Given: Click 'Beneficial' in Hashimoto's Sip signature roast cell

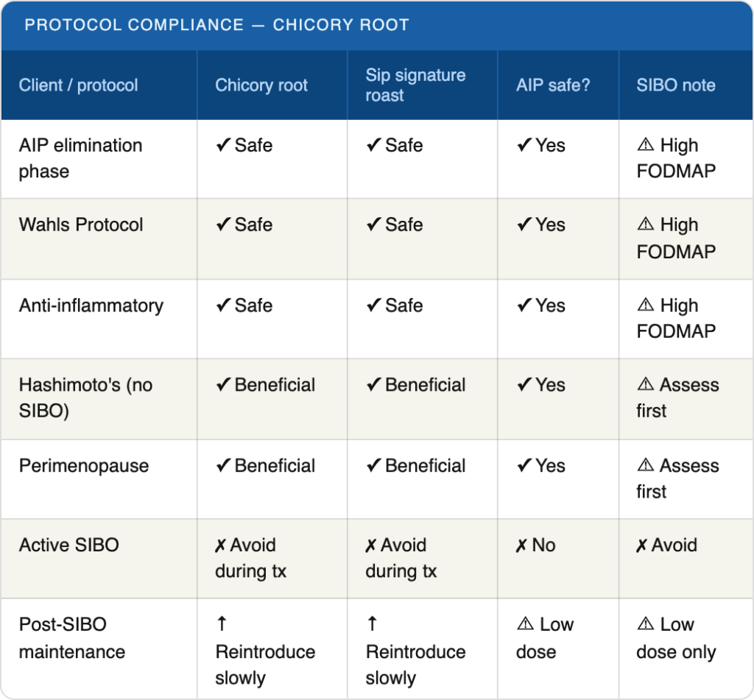Looking at the screenshot, I should (425, 385).
